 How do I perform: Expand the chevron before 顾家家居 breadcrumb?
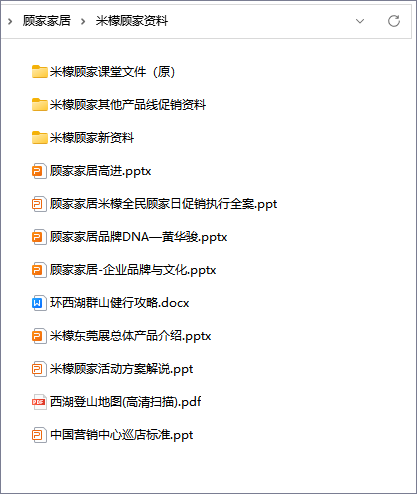click(10, 21)
